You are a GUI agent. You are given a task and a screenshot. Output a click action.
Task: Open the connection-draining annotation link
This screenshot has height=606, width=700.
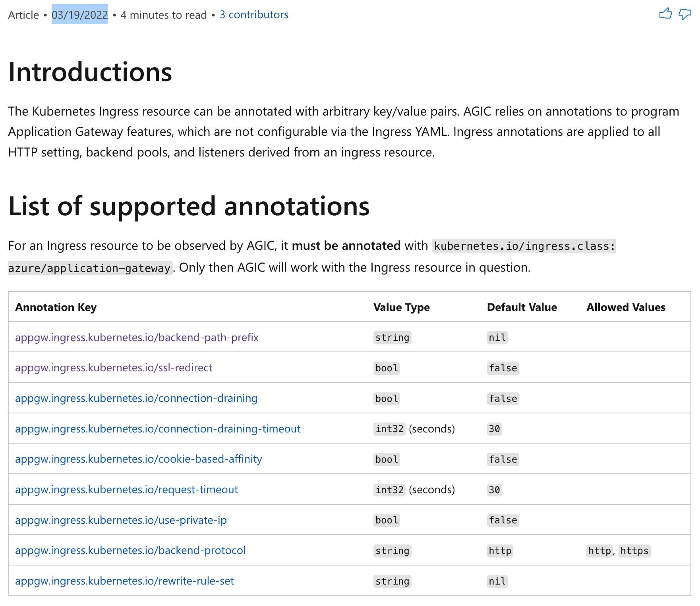(x=136, y=398)
